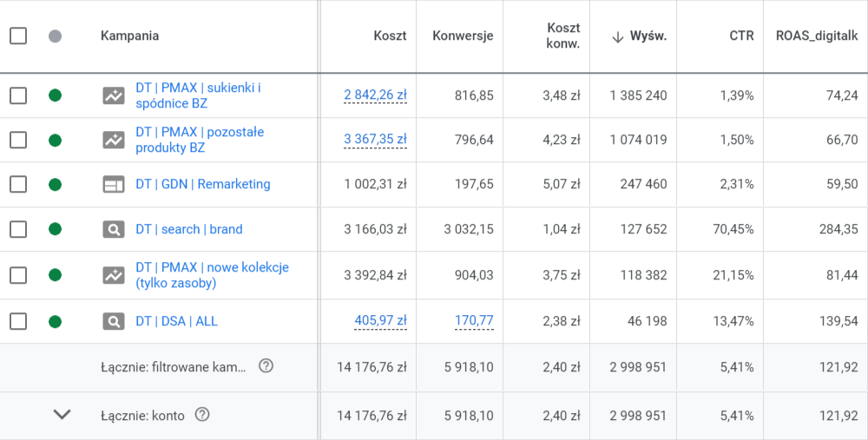Tick the select-all checkbox in header
868x440 pixels.
coord(18,36)
